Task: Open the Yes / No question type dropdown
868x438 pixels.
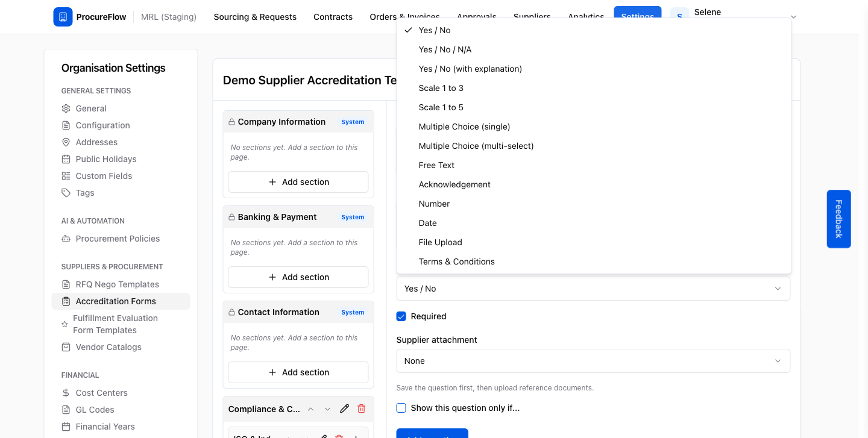Action: (x=593, y=289)
